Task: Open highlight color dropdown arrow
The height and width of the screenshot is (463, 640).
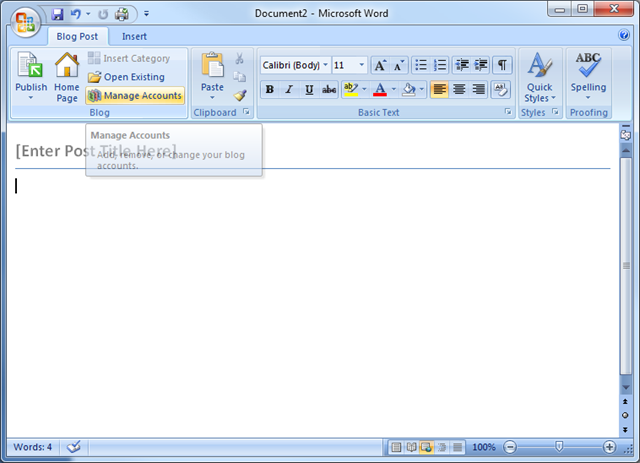Action: [364, 89]
